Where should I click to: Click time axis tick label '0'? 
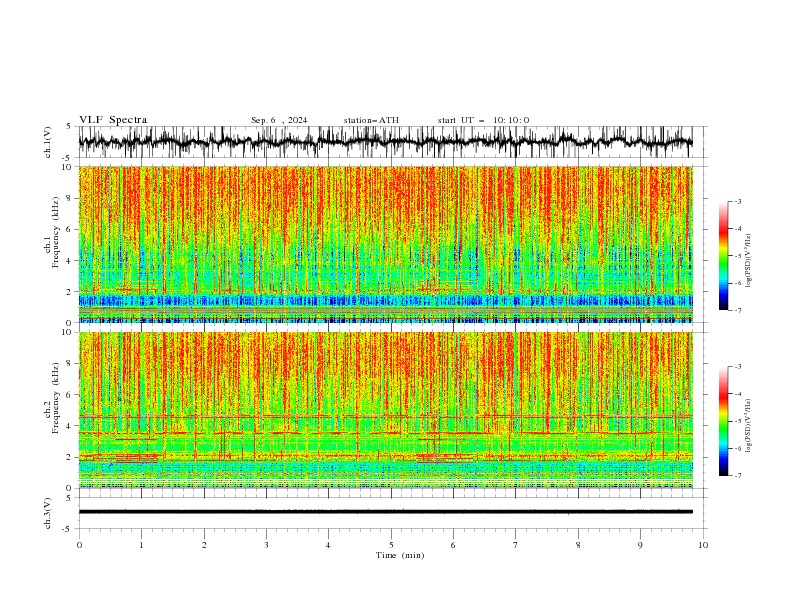coord(79,545)
